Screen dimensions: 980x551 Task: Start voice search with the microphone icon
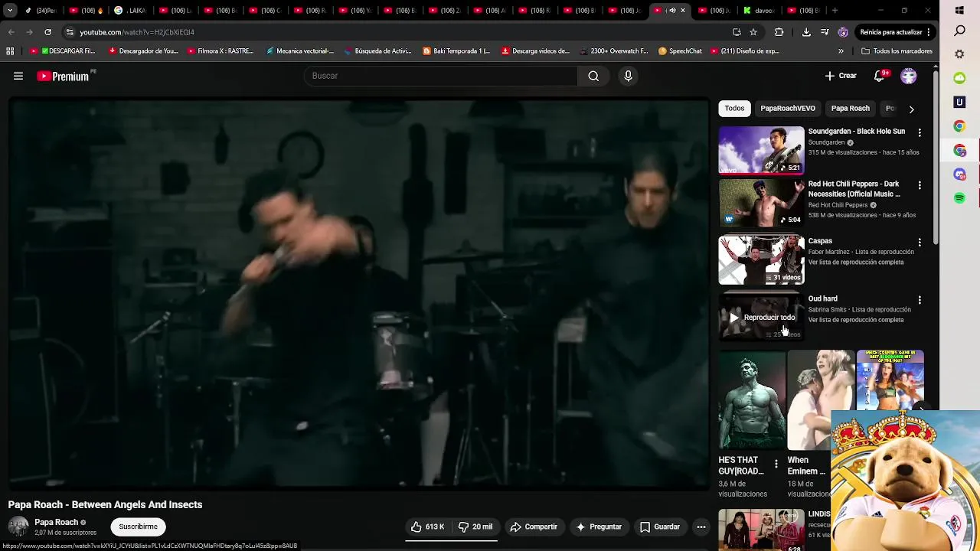point(628,76)
